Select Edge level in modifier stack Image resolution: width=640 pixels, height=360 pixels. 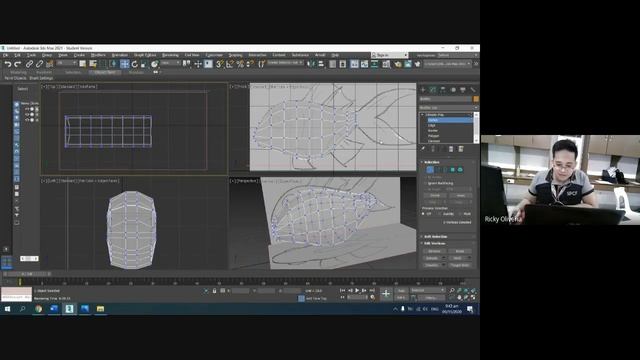click(432, 125)
